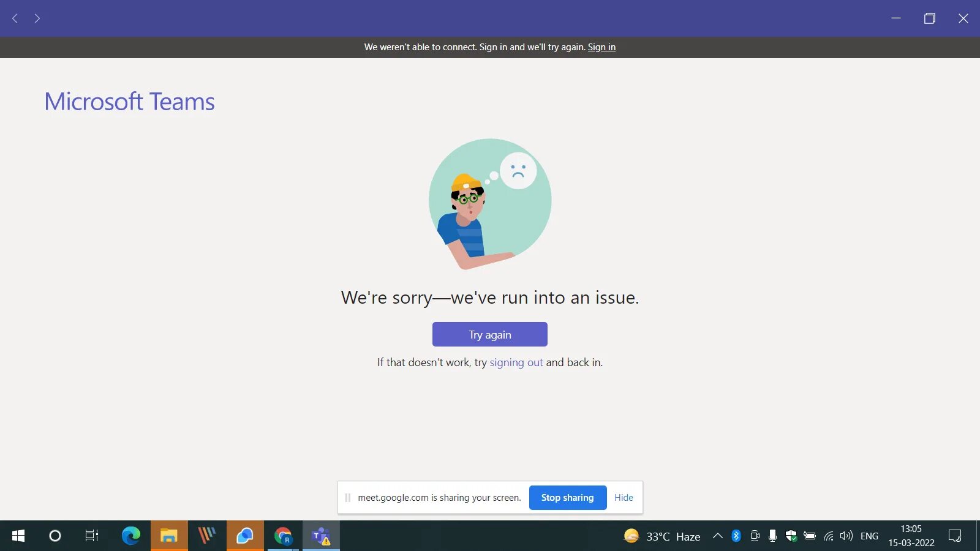Click the Try again button
Image resolution: width=980 pixels, height=551 pixels.
[490, 334]
